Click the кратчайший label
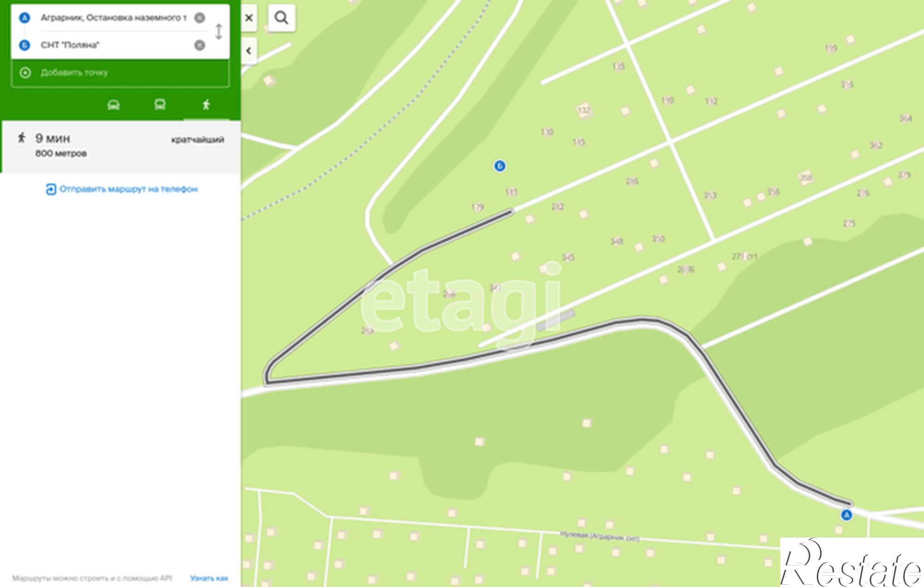This screenshot has height=587, width=924. click(198, 140)
